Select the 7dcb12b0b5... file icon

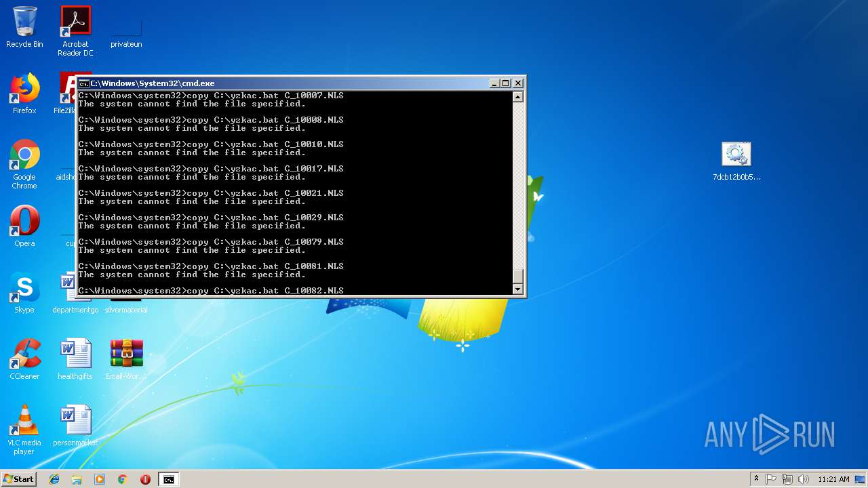pos(736,161)
